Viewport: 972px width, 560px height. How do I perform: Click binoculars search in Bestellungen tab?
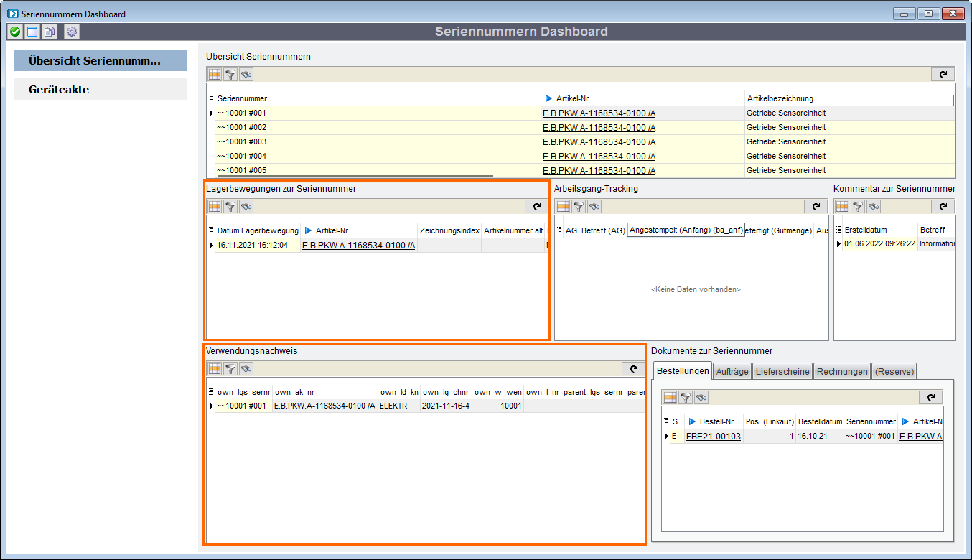701,397
